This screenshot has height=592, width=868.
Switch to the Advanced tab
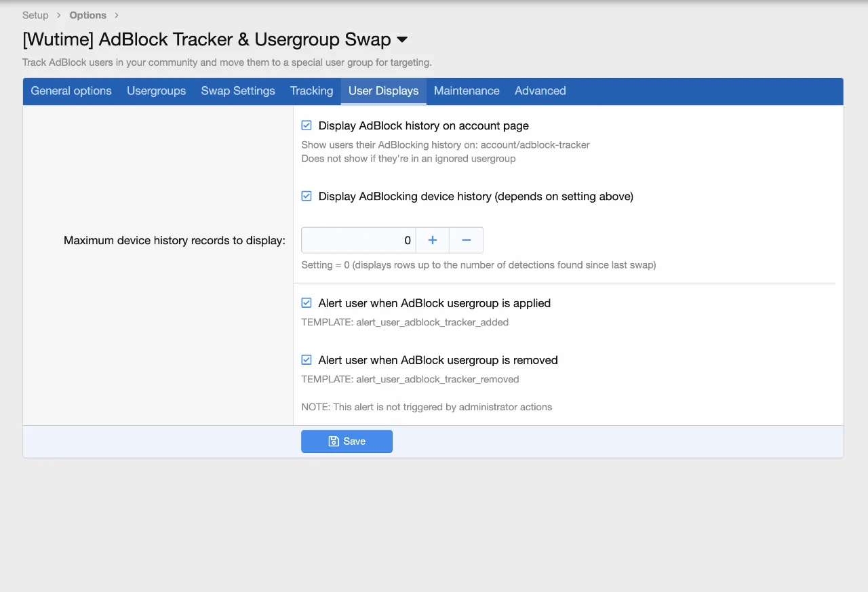point(540,91)
